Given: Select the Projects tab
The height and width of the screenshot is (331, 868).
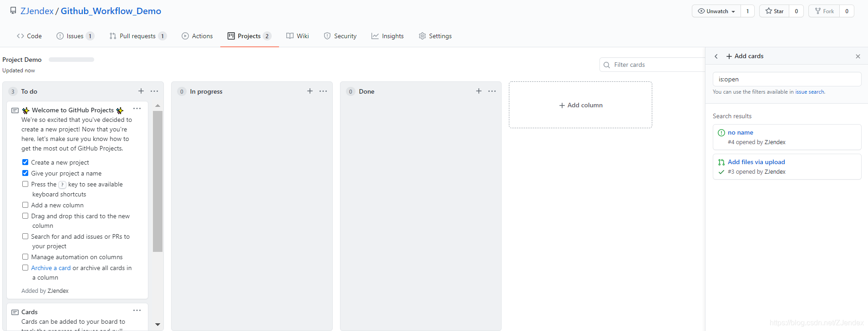Looking at the screenshot, I should click(x=249, y=36).
